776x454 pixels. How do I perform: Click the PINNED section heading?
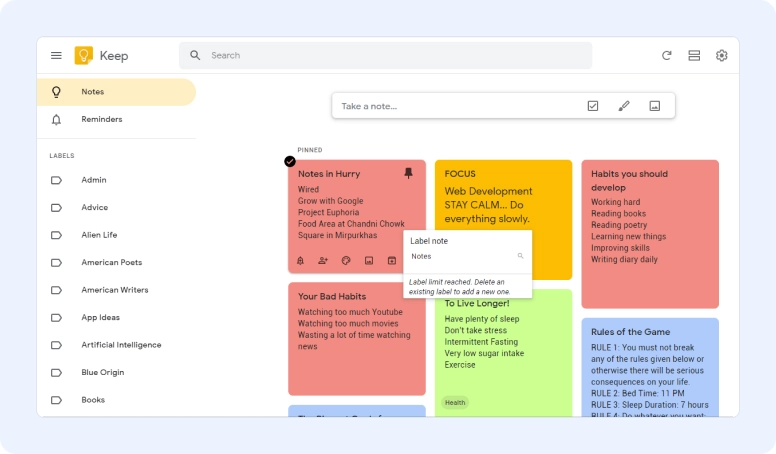pyautogui.click(x=310, y=150)
